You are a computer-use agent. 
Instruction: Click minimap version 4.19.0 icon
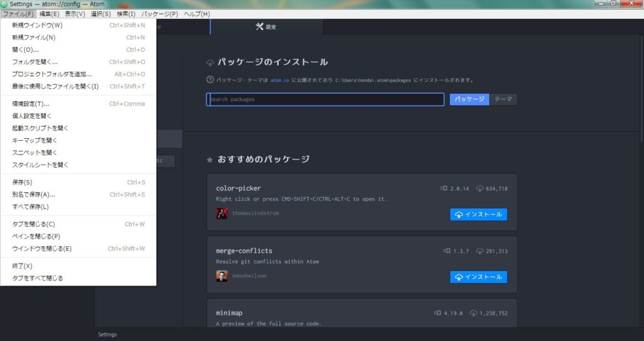(438, 313)
